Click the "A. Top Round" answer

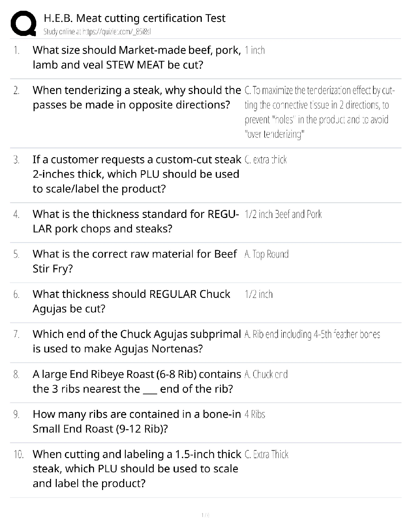click(267, 254)
